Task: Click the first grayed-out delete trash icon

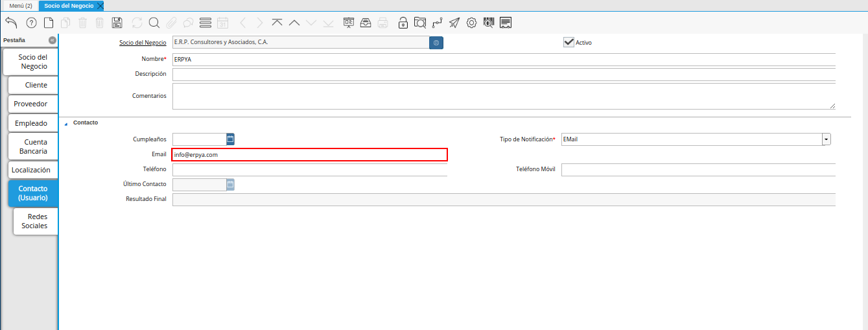Action: click(83, 23)
